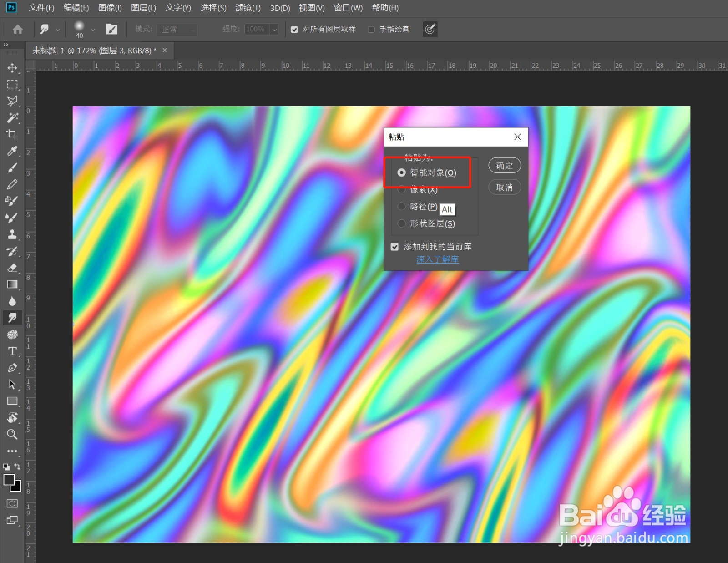Select the Brush tool

click(x=12, y=168)
